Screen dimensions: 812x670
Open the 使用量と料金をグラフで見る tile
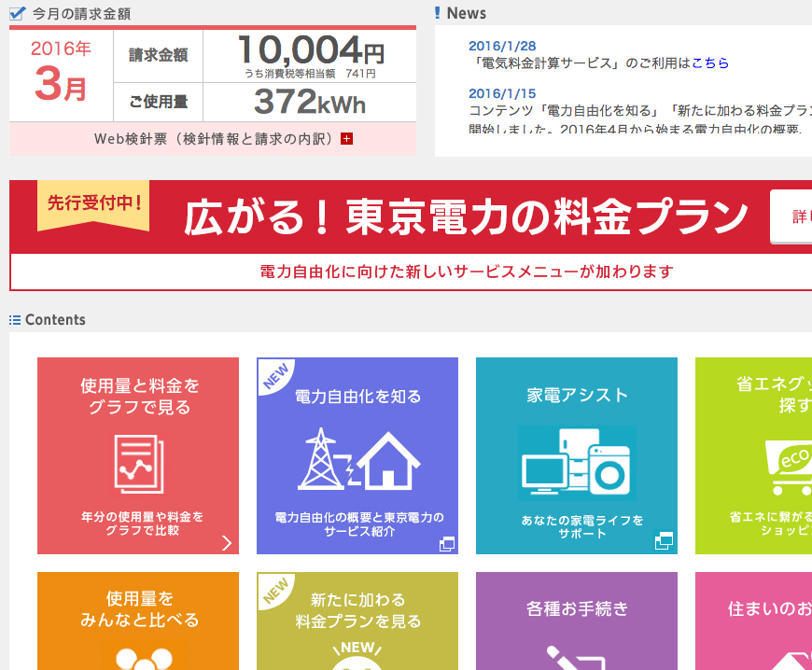[x=138, y=455]
